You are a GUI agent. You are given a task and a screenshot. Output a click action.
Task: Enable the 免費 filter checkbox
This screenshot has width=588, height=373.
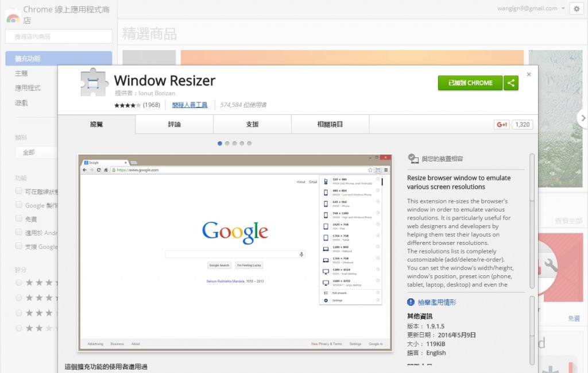pyautogui.click(x=19, y=218)
